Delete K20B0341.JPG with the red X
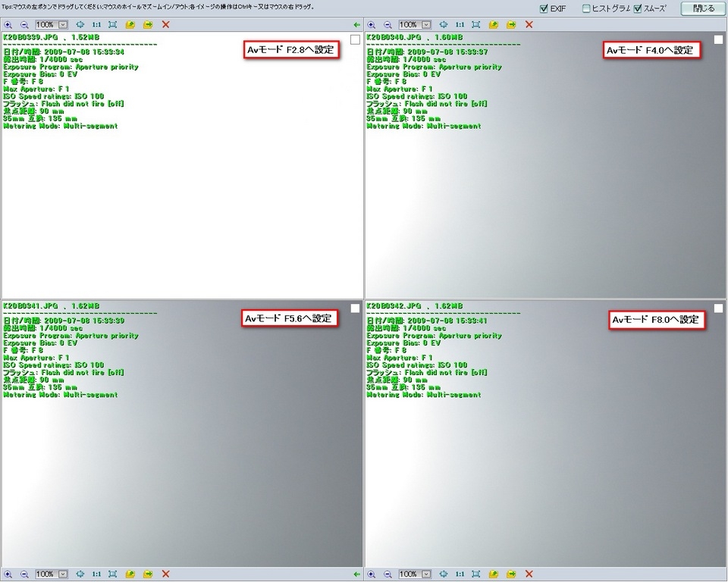Viewport: 728px width, 582px height. coord(166,574)
